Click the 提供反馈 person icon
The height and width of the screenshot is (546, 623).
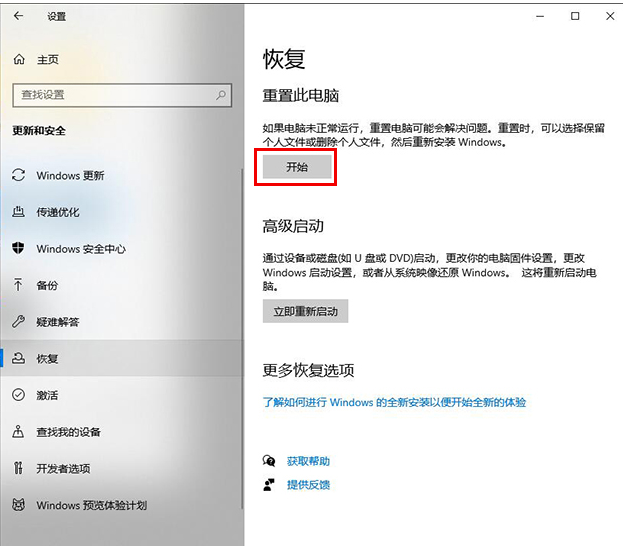coord(269,484)
